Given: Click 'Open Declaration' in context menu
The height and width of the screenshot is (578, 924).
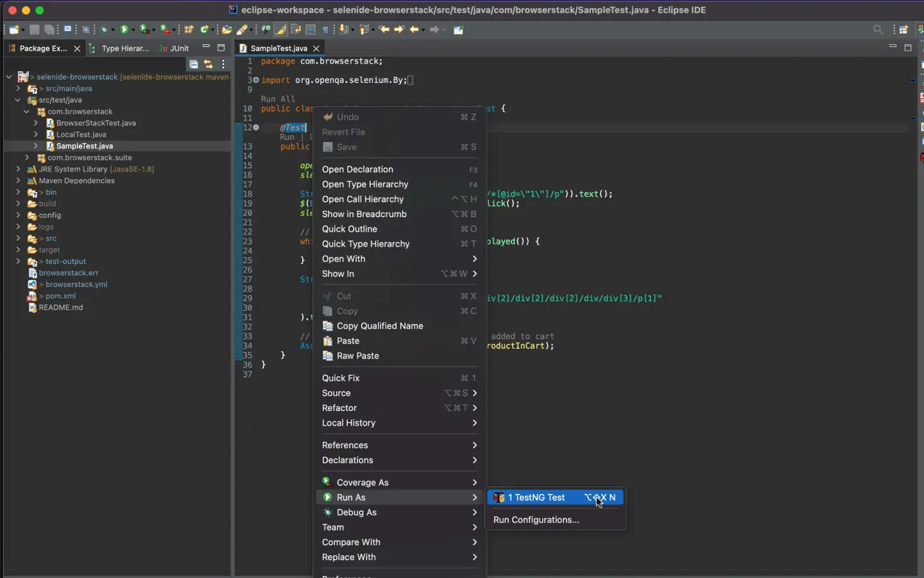Looking at the screenshot, I should point(357,170).
